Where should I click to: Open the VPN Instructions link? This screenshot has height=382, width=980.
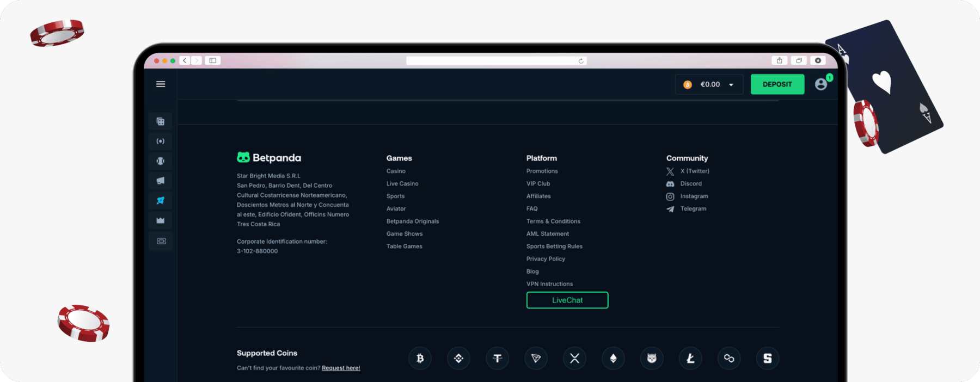[549, 284]
